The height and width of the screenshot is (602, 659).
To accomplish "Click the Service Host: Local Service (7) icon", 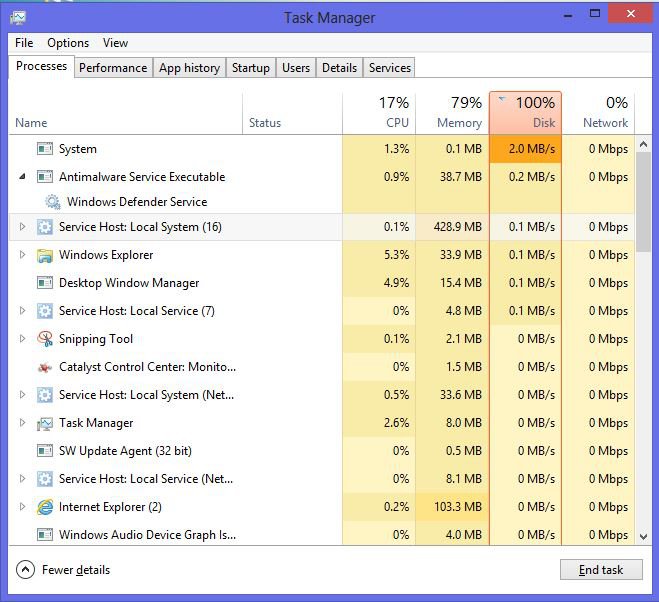I will click(45, 311).
